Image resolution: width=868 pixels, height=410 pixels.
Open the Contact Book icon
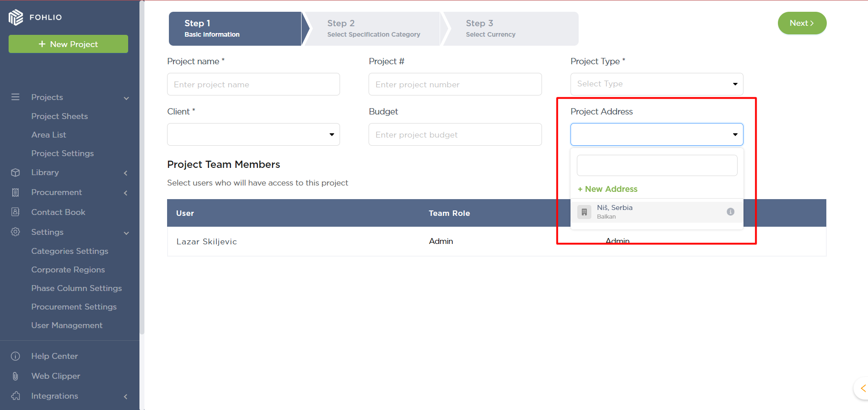[15, 212]
